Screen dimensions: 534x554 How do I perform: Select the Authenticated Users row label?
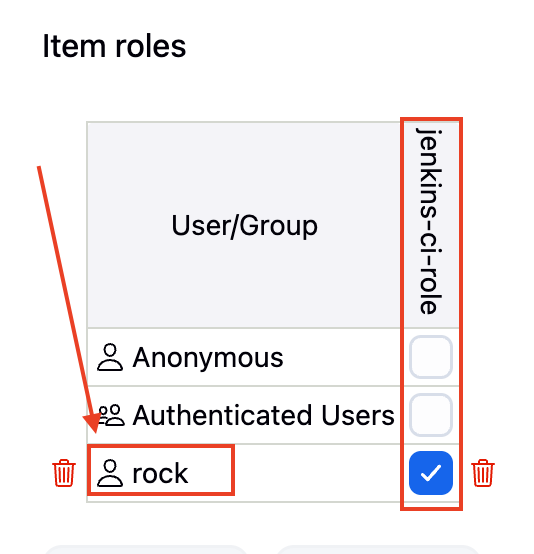click(264, 416)
